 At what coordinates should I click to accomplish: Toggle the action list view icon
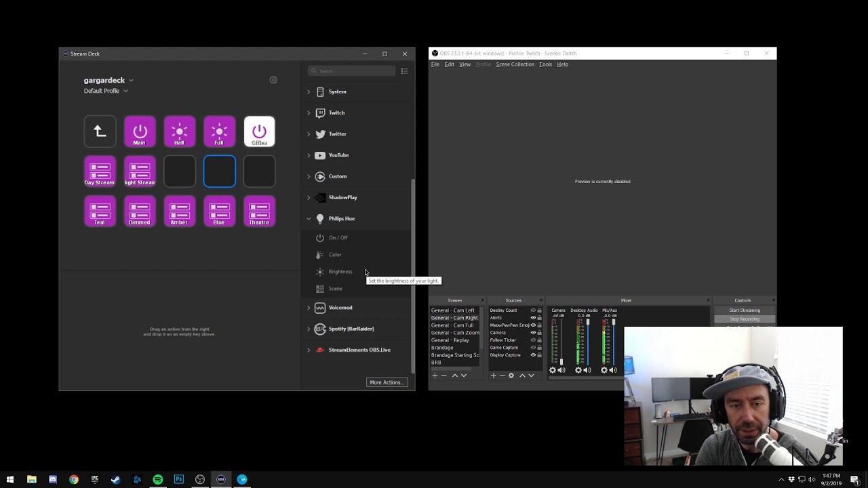(x=404, y=71)
